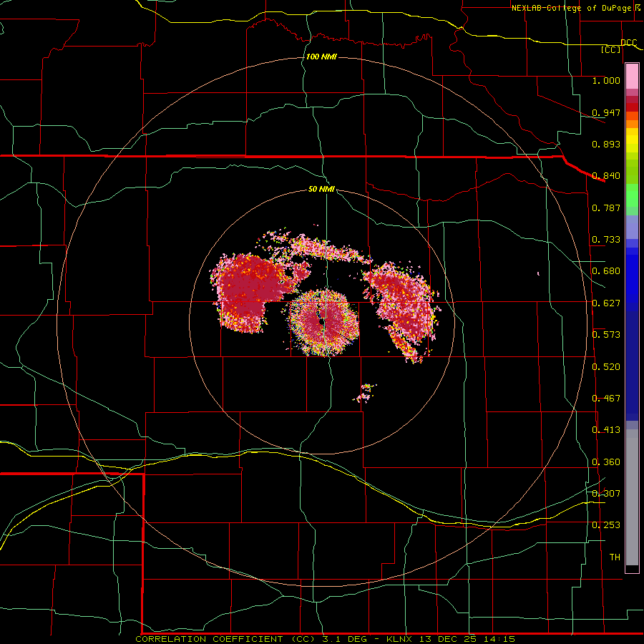The width and height of the screenshot is (644, 644).
Task: Click the 0.733 color scale value
Action: point(606,240)
